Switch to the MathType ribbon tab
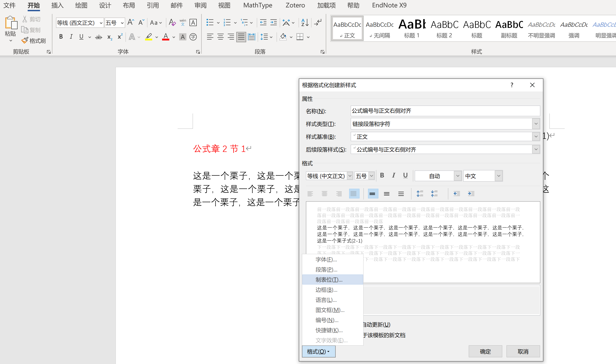 258,5
